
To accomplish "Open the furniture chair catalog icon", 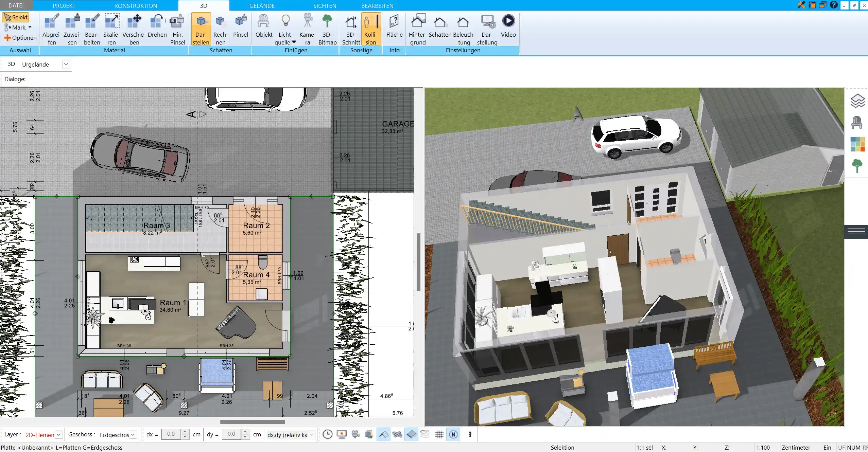I will (857, 122).
